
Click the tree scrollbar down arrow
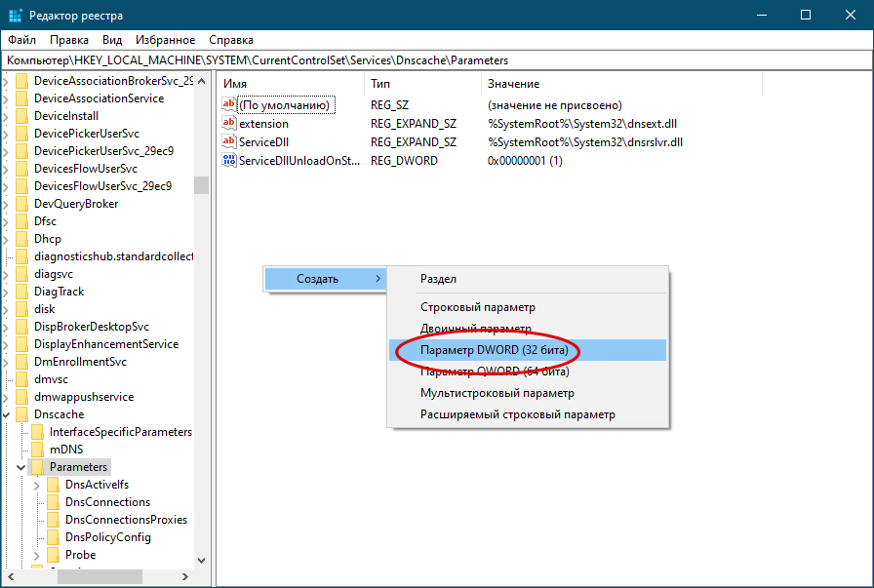[202, 560]
